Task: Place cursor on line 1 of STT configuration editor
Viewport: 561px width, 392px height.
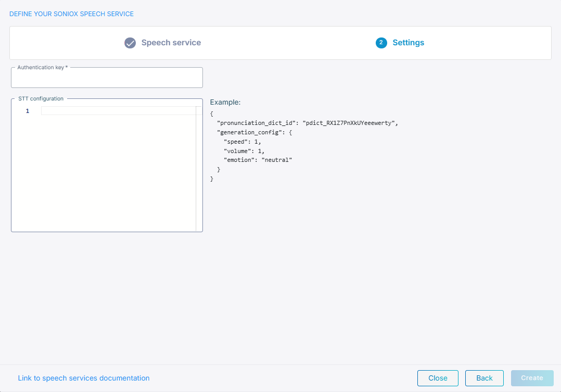Action: click(x=118, y=111)
